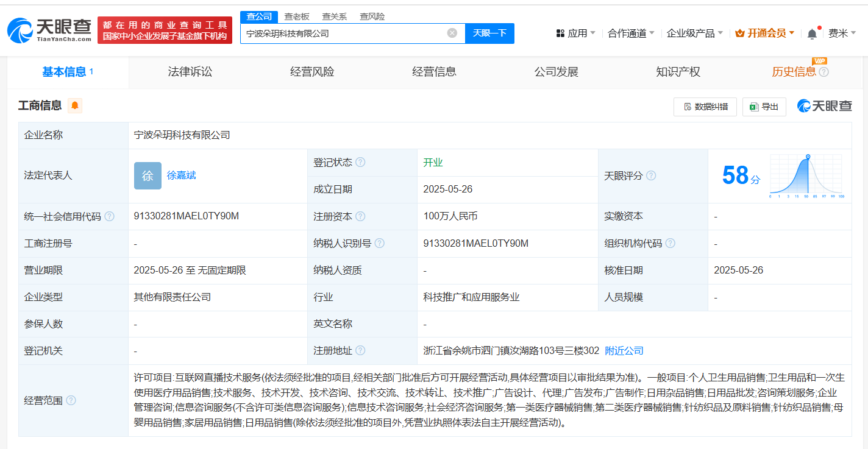The image size is (868, 449).
Task: Select the registered address 浙江省余姚市泗门镇 text
Action: (511, 350)
